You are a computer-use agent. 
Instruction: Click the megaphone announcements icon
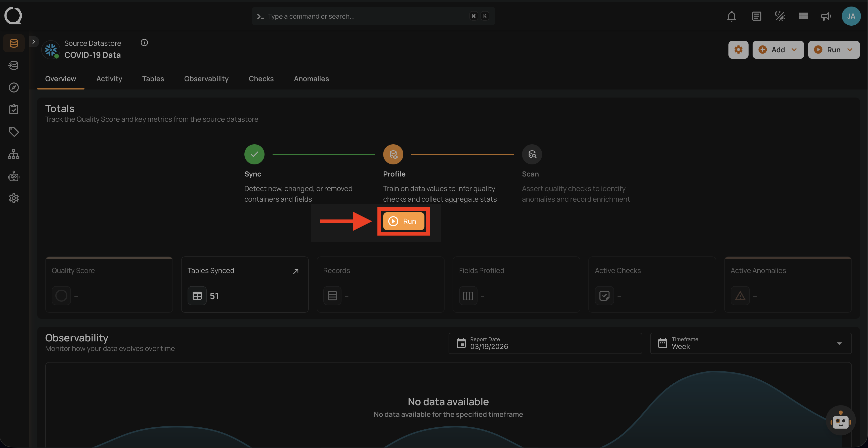tap(826, 16)
